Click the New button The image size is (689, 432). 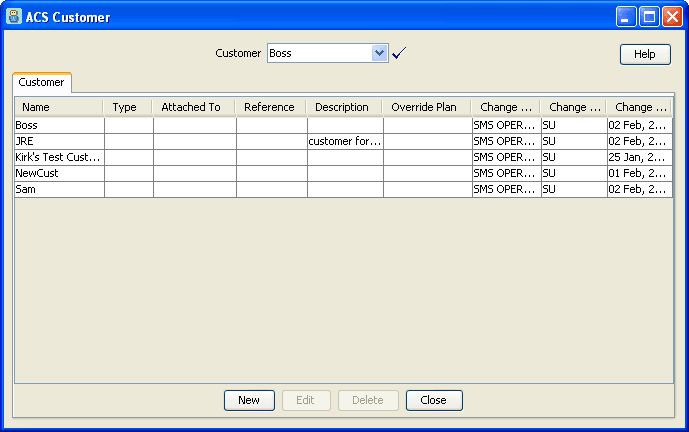pyautogui.click(x=249, y=400)
